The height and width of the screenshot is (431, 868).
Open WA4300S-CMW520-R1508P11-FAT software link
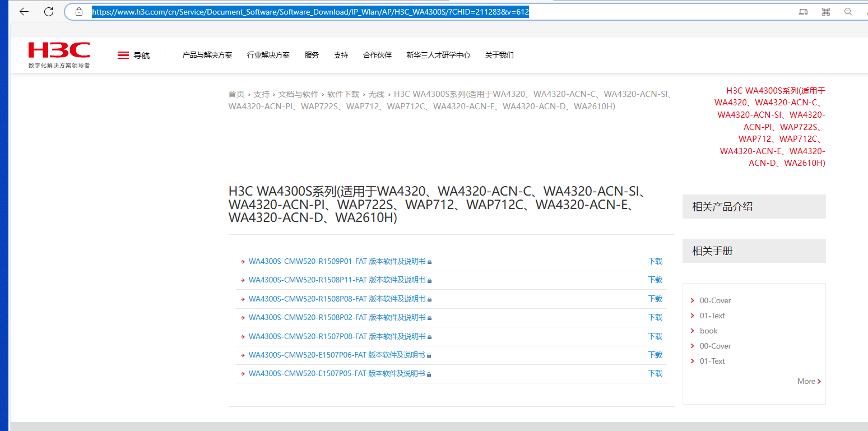click(x=337, y=280)
